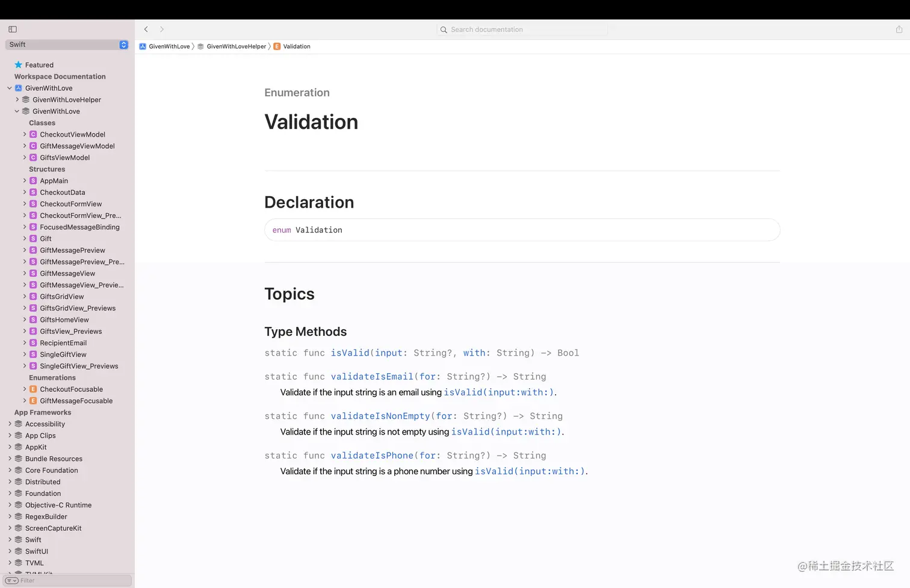The width and height of the screenshot is (910, 588).
Task: Expand the GiftsGridView disclosure arrow
Action: [25, 297]
